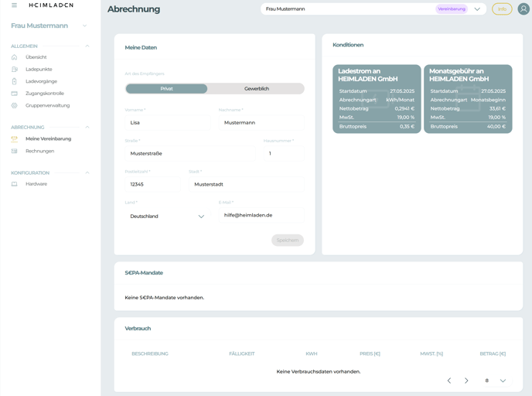
Task: Click the Nachname field with Mustermann
Action: (261, 122)
